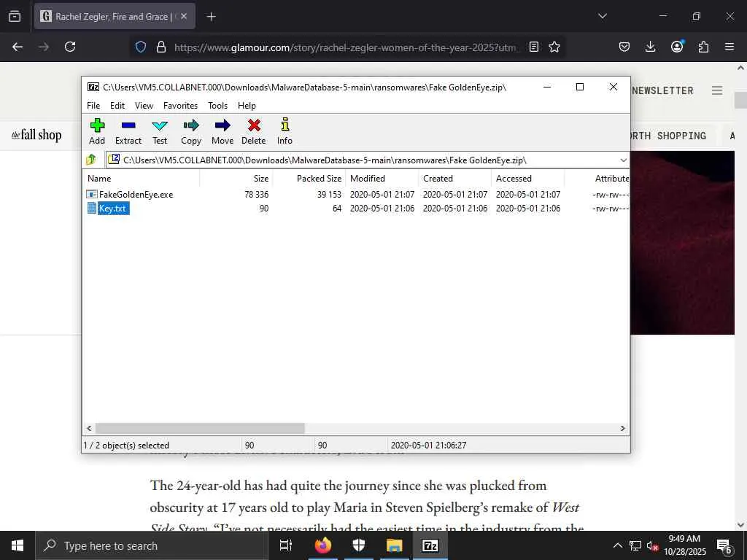
Task: Open Task View on taskbar
Action: click(x=285, y=545)
